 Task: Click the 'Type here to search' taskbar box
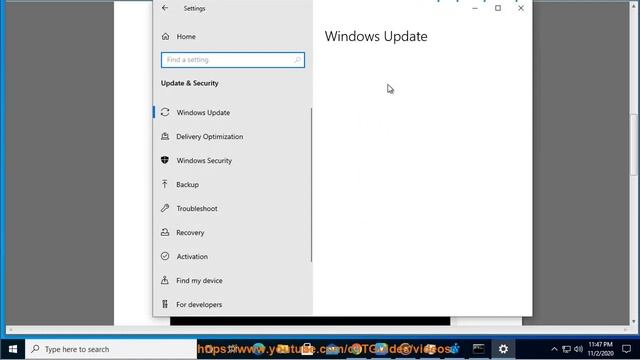[x=111, y=349]
